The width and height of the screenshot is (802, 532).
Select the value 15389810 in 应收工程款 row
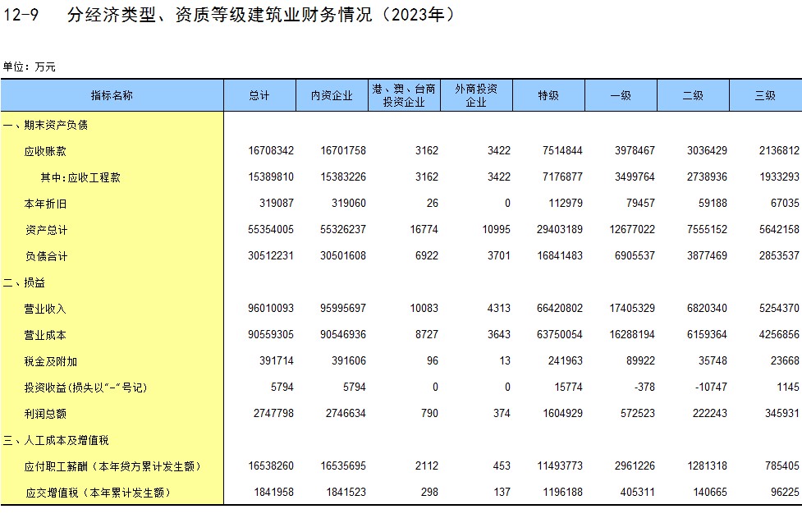(271, 177)
